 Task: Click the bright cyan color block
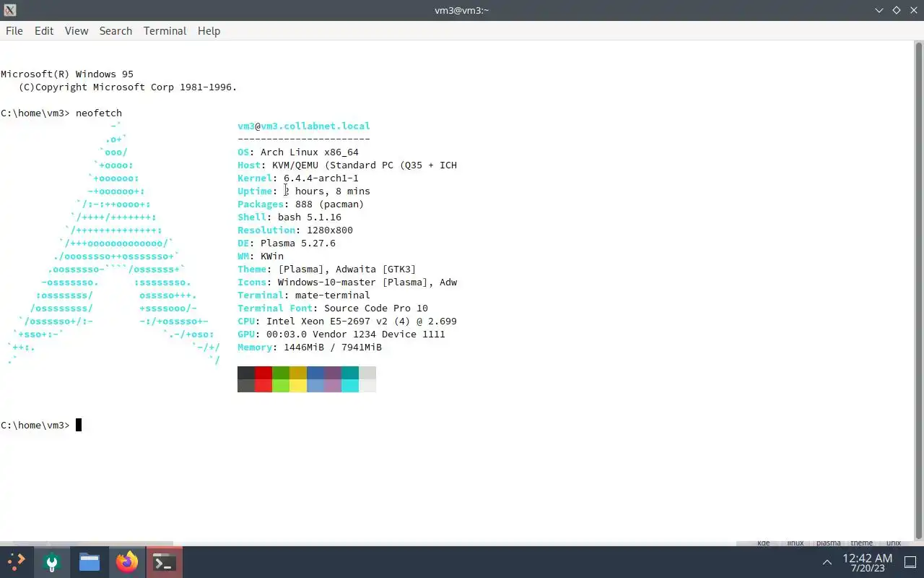coord(350,386)
